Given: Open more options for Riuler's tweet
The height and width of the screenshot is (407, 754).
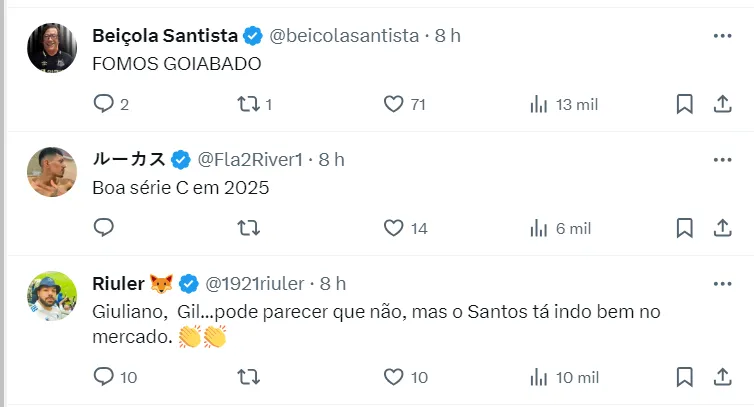Looking at the screenshot, I should click(x=722, y=283).
